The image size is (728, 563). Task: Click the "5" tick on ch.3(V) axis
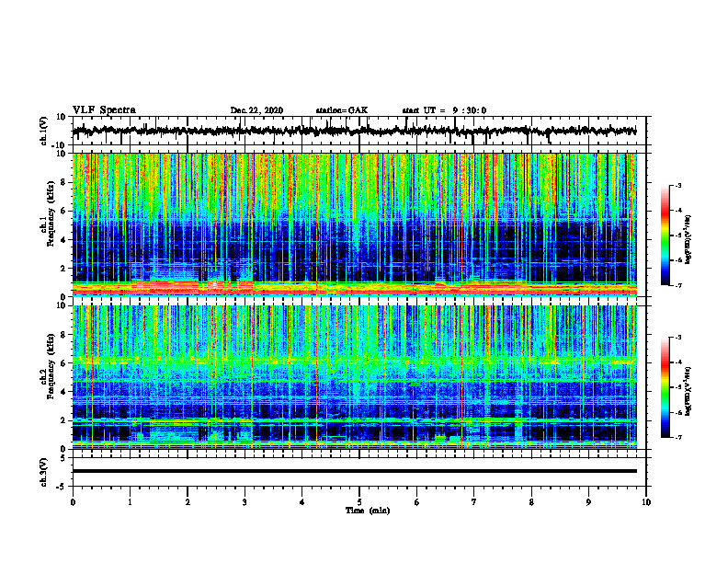63,458
